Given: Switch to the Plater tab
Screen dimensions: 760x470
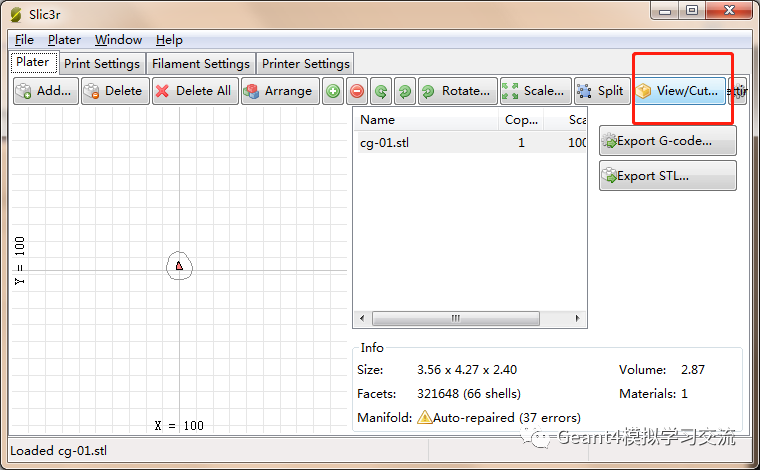Looking at the screenshot, I should 33,62.
